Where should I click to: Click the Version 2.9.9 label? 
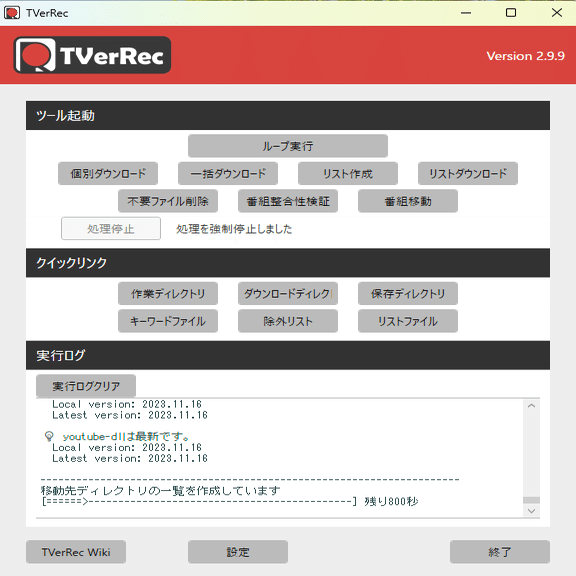tap(525, 56)
